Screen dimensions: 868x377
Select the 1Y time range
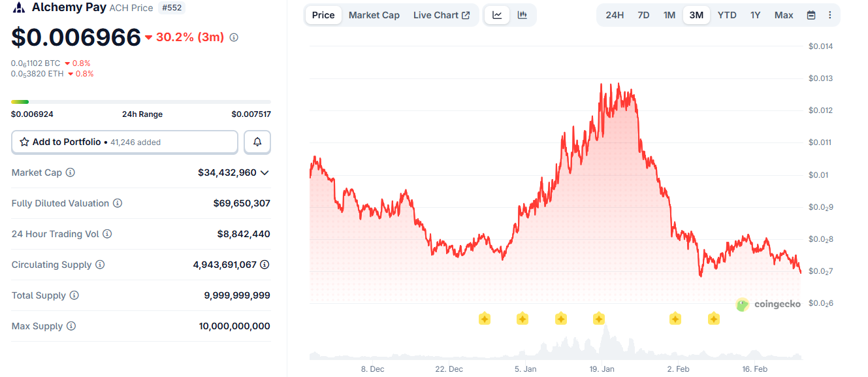(x=755, y=15)
